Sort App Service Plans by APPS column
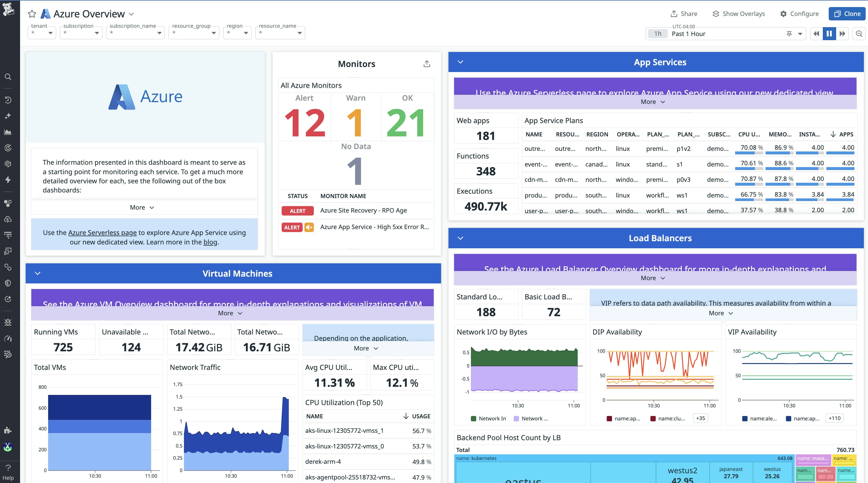The width and height of the screenshot is (868, 483). pyautogui.click(x=842, y=134)
